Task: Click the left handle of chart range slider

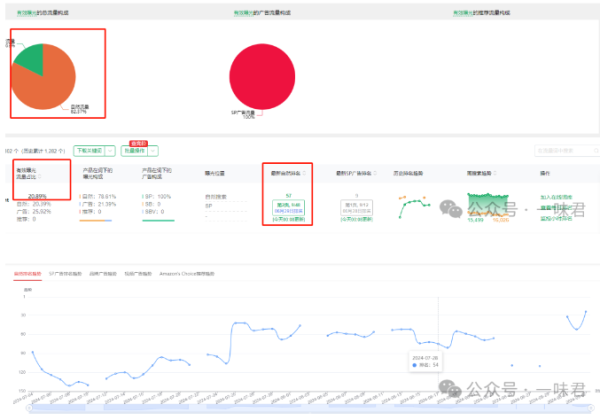Action: (x=29, y=408)
